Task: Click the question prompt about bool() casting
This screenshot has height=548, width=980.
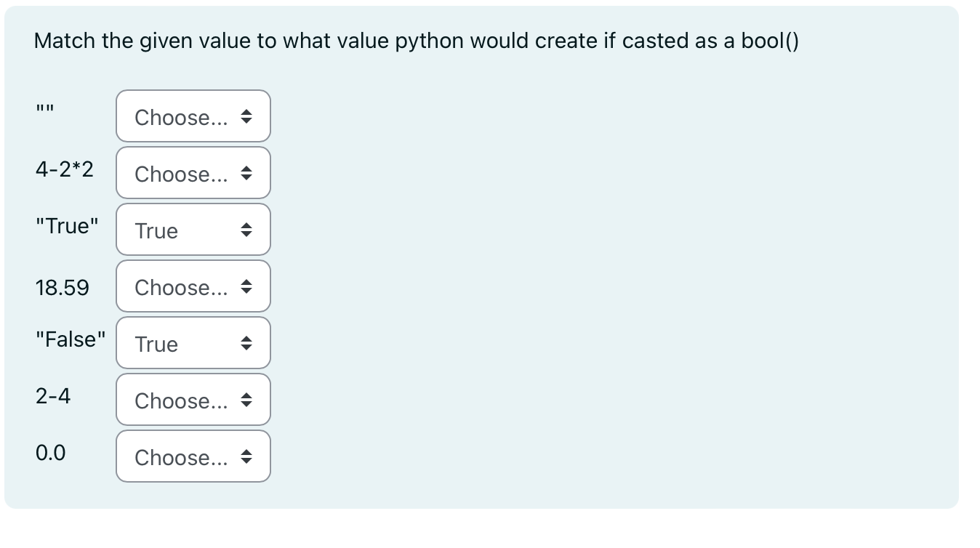Action: click(417, 41)
